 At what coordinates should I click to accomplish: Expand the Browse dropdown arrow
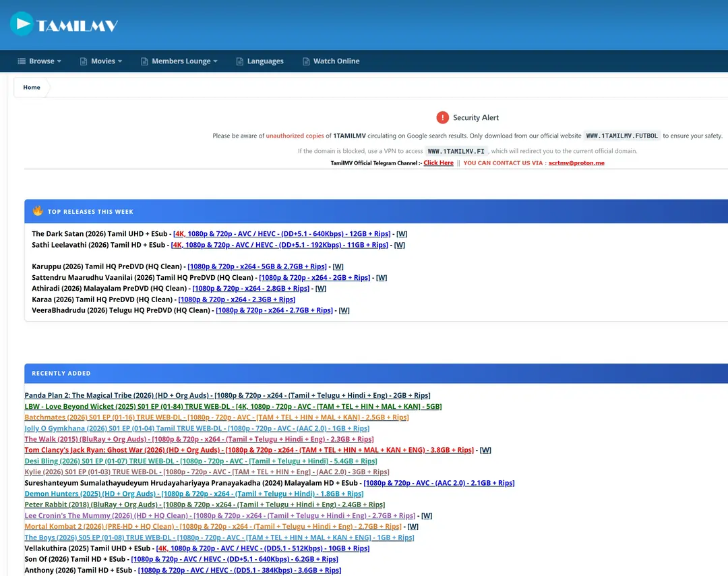(59, 61)
